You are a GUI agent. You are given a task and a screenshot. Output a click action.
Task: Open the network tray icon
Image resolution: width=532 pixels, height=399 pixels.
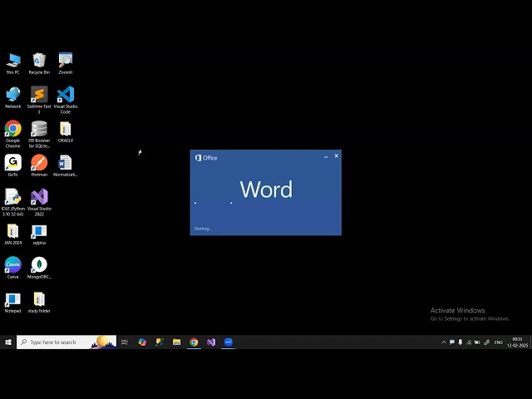point(469,342)
